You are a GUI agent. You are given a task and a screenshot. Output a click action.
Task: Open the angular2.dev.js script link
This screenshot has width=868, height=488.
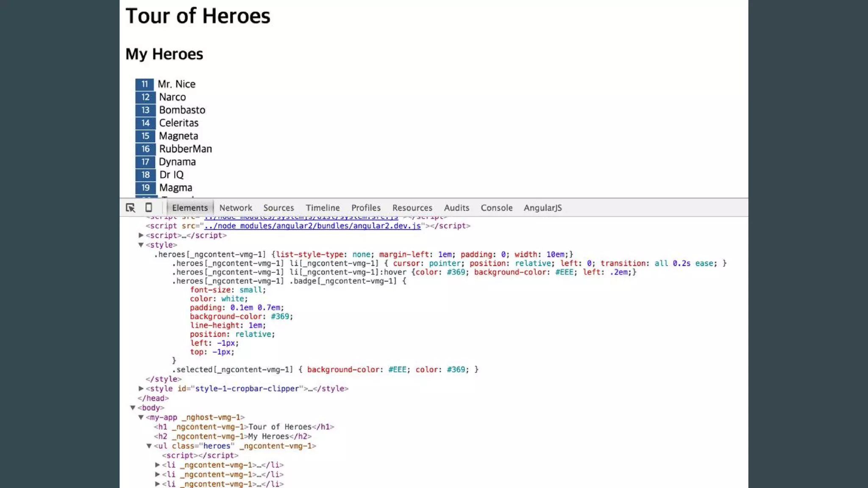[x=312, y=226]
